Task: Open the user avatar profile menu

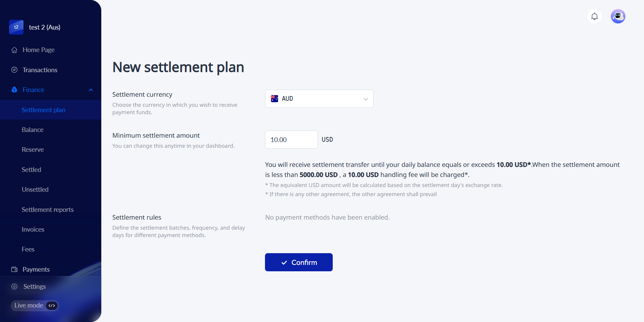Action: (618, 16)
